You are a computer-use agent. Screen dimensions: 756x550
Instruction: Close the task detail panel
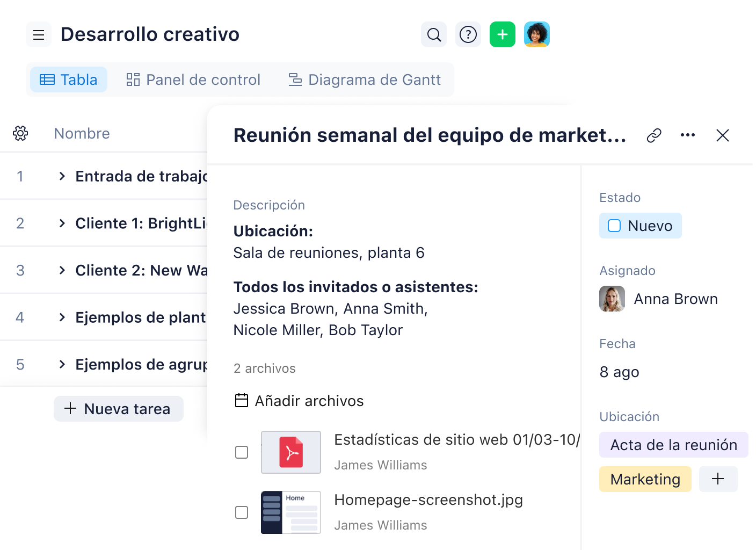tap(723, 135)
